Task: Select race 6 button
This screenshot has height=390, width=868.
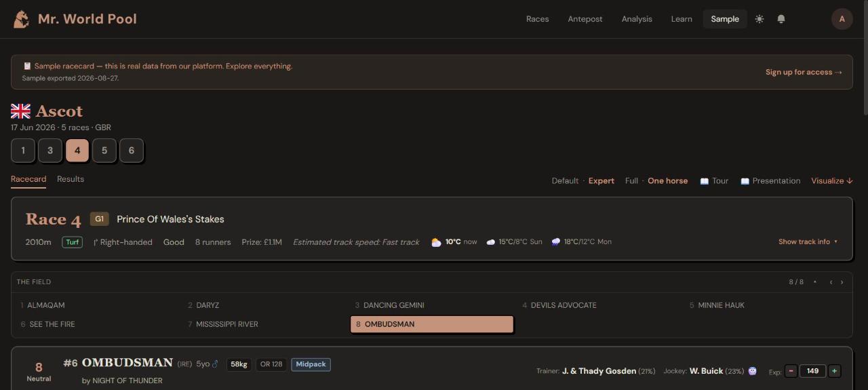Action: (132, 151)
